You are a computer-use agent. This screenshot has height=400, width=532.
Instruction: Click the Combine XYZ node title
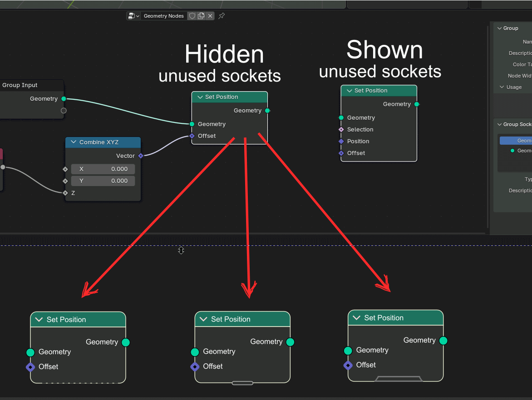[99, 142]
